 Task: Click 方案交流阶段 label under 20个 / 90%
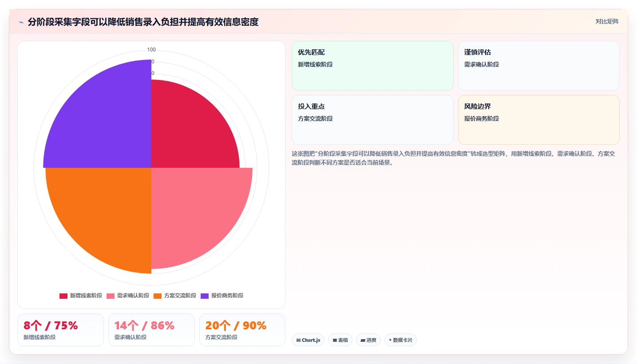[x=222, y=337]
